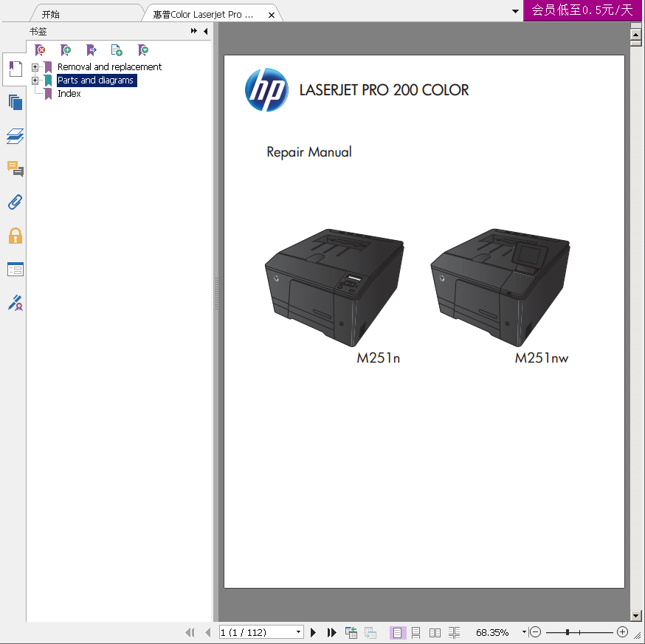Open the Pages thumbnails panel
This screenshot has height=644, width=645.
tap(15, 102)
